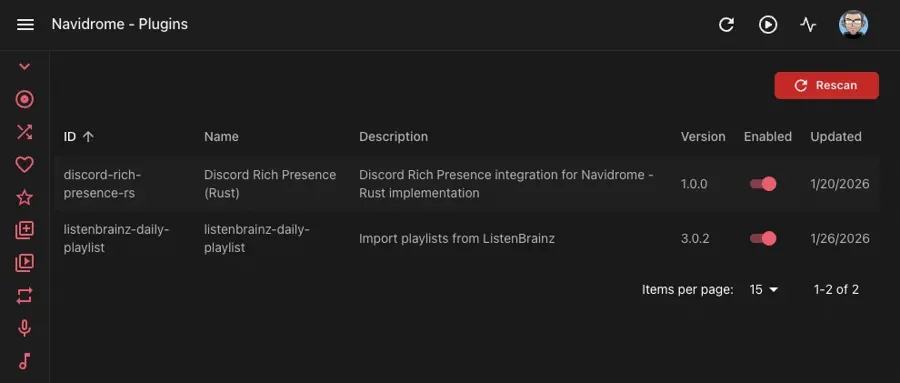
Task: Open the hamburger navigation menu
Action: [25, 25]
